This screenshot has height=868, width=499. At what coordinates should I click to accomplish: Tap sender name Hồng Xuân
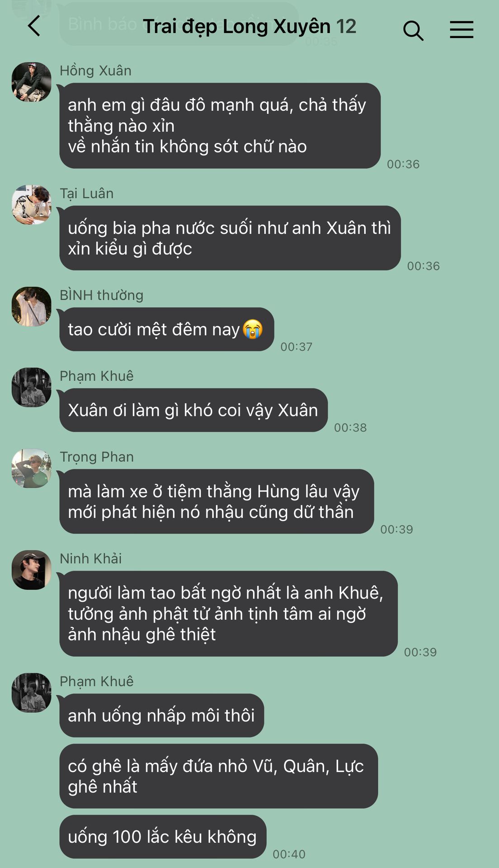(95, 71)
